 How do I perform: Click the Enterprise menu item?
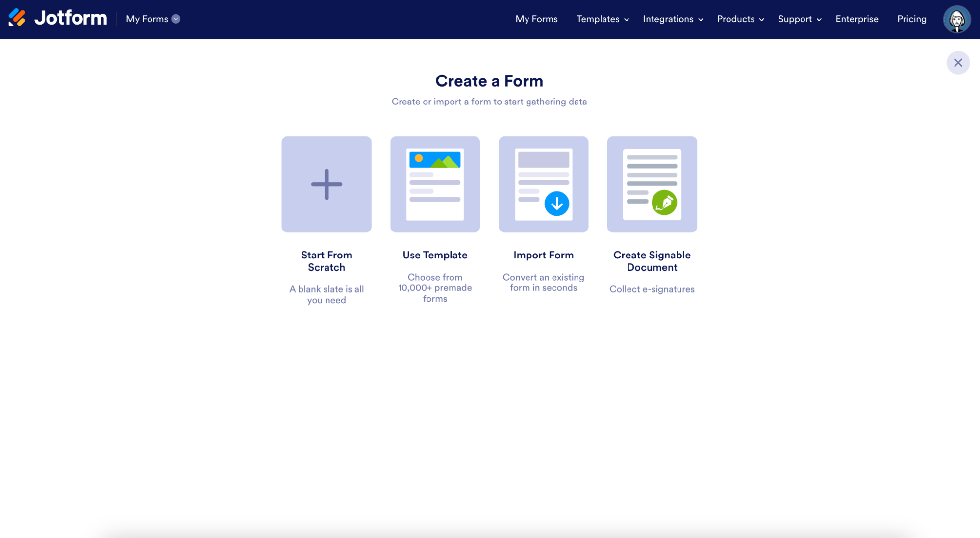point(857,19)
